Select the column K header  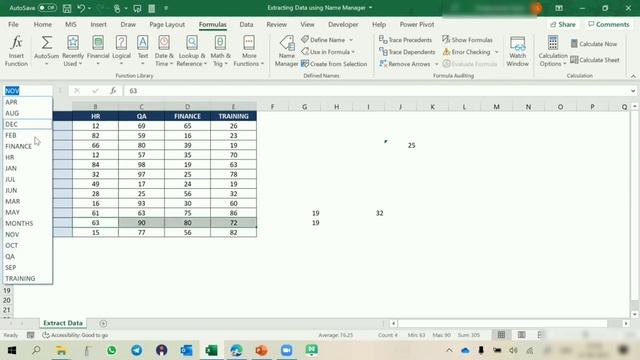432,107
